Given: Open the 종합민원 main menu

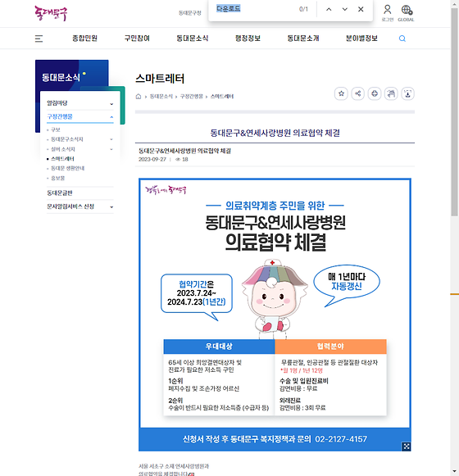Looking at the screenshot, I should 84,39.
